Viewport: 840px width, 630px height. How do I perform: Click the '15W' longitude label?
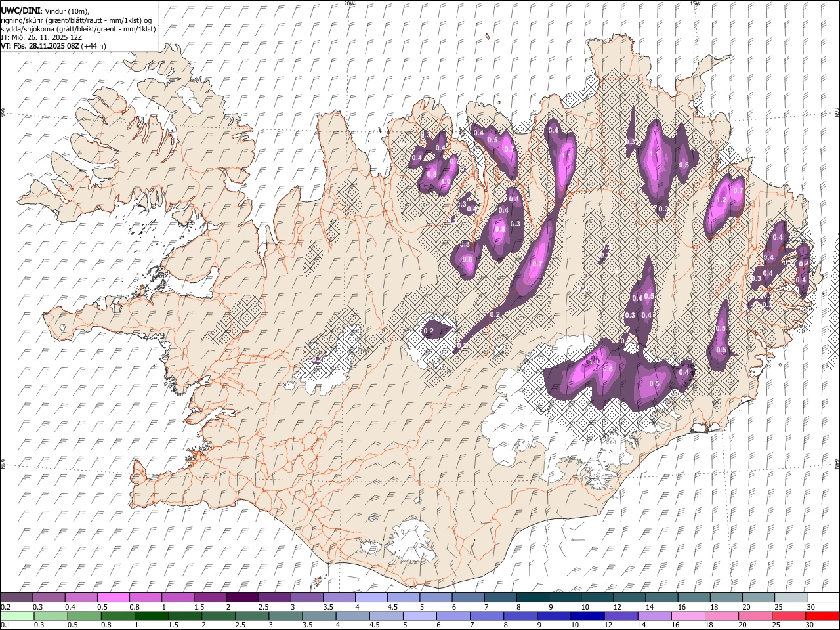695,3
